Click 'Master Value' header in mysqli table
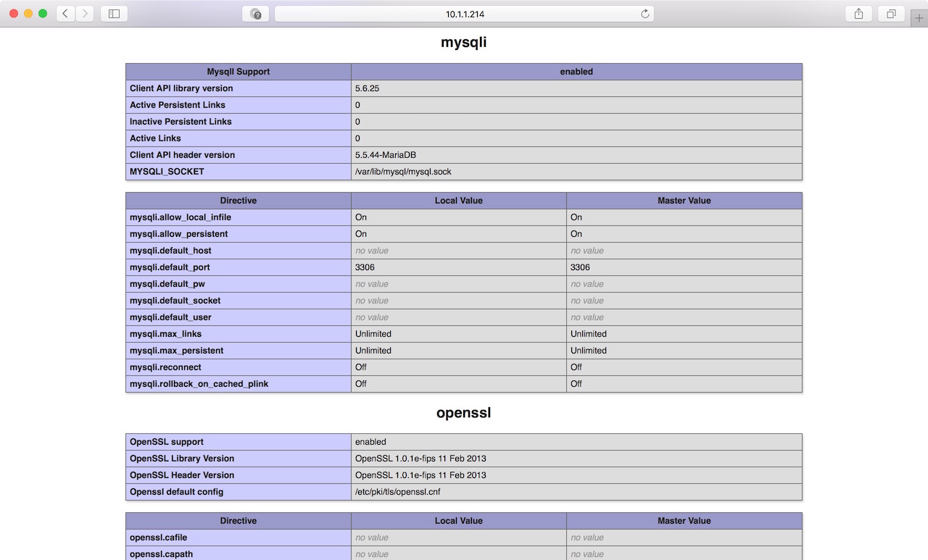Viewport: 928px width, 560px height. [684, 201]
